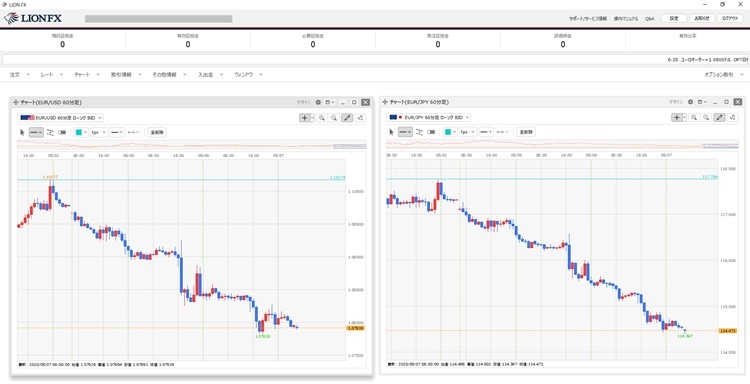Open the gear settings of EUR/USD chart window
The image size is (750, 384).
pyautogui.click(x=318, y=102)
